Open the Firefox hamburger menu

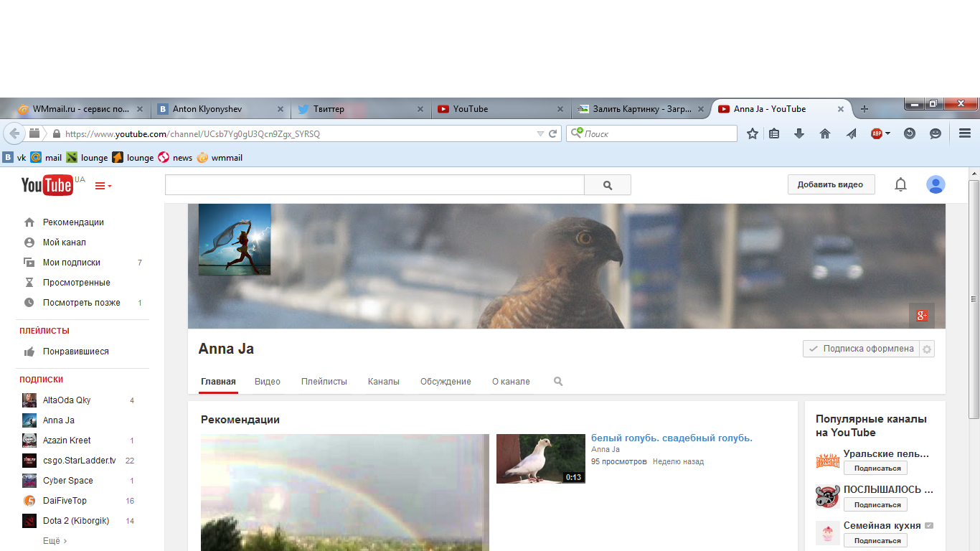point(965,133)
